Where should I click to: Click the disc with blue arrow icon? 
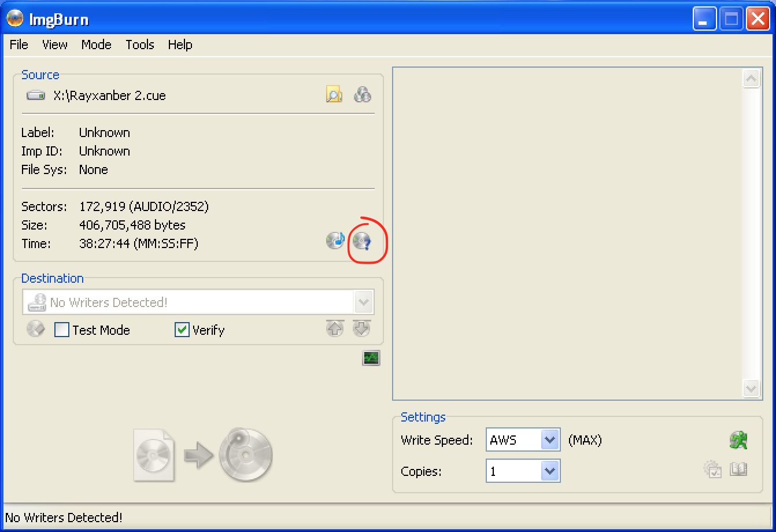pyautogui.click(x=335, y=240)
